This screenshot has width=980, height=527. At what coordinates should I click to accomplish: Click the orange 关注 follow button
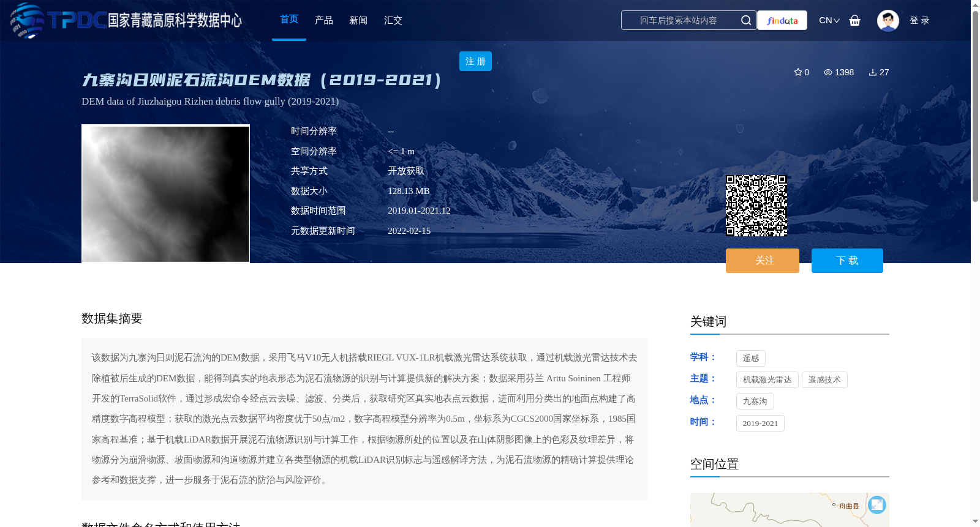pos(763,261)
